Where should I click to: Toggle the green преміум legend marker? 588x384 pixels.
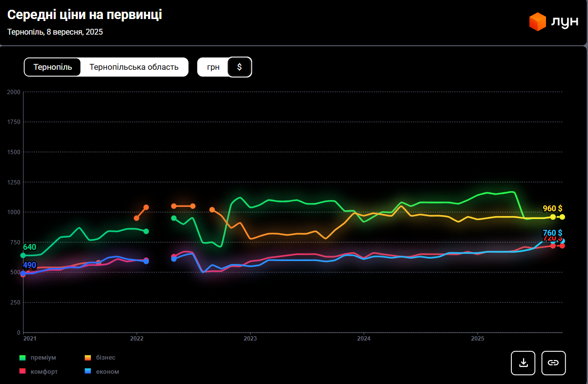tap(22, 358)
